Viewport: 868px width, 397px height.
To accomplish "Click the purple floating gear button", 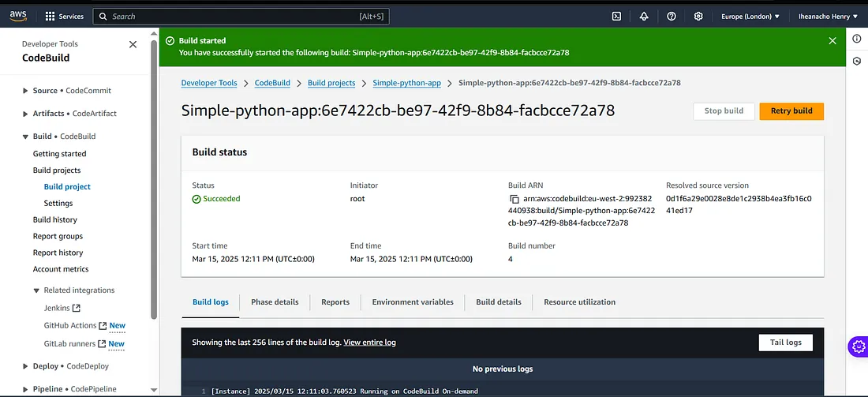I will 858,346.
